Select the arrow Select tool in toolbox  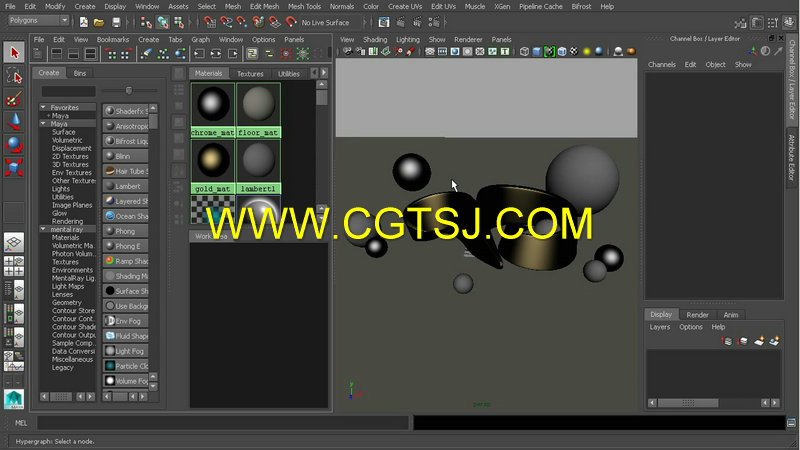click(14, 53)
